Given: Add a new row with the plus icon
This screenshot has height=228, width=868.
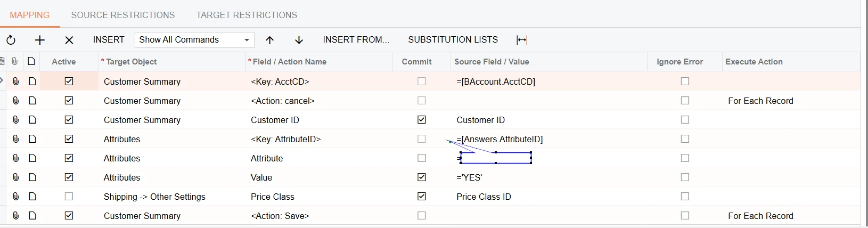Looking at the screenshot, I should (x=40, y=40).
